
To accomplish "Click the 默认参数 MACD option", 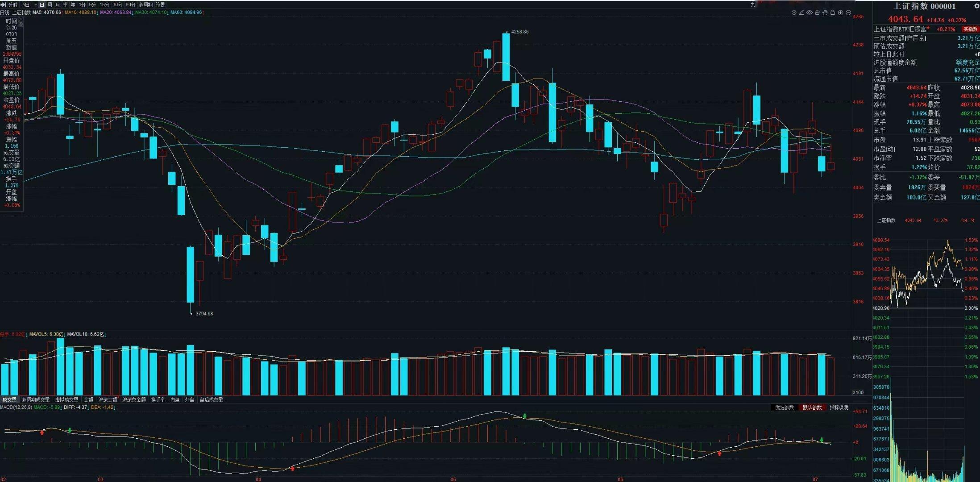I will [812, 407].
